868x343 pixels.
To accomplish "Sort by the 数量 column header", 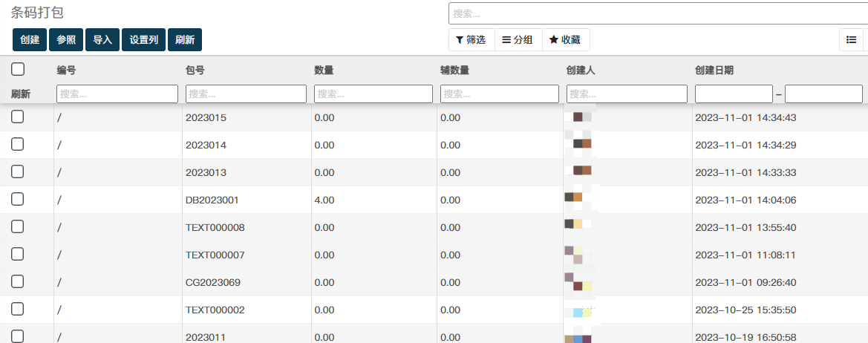I will tap(324, 71).
